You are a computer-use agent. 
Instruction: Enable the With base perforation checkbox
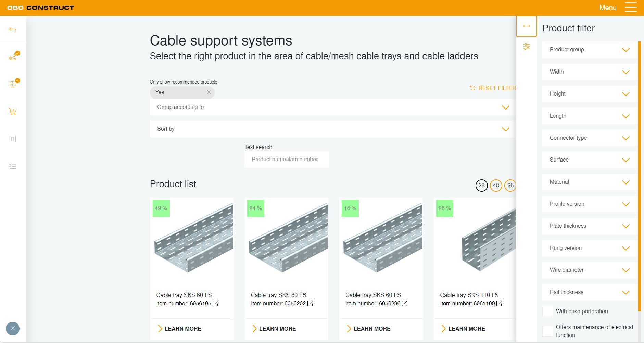(x=548, y=312)
